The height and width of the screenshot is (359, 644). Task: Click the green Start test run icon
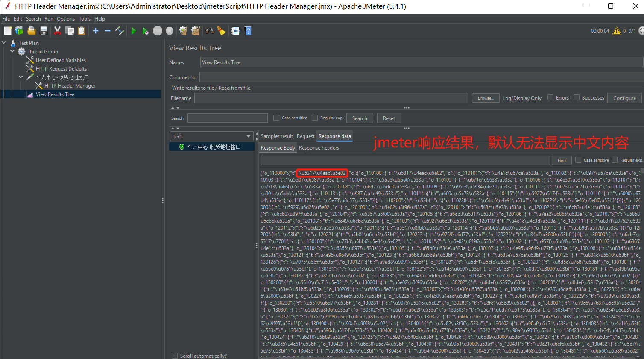tap(134, 31)
